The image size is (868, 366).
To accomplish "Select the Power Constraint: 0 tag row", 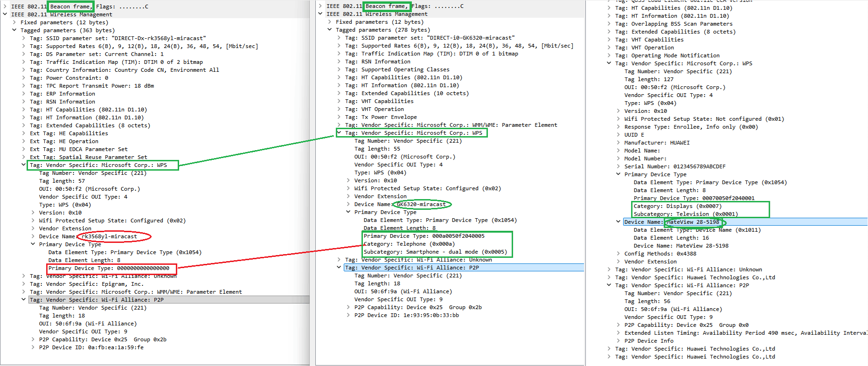I will coord(69,78).
